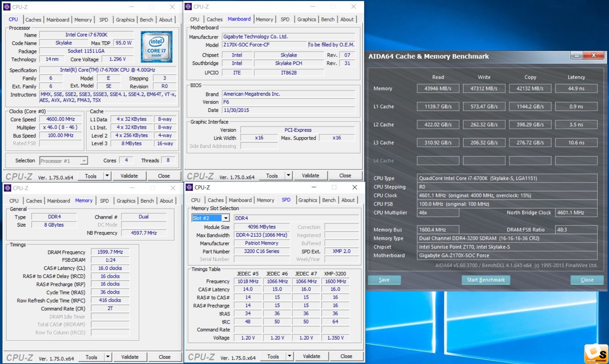
Task: Click CPU-Z app icon in the Memory window title bar
Action: pos(8,188)
